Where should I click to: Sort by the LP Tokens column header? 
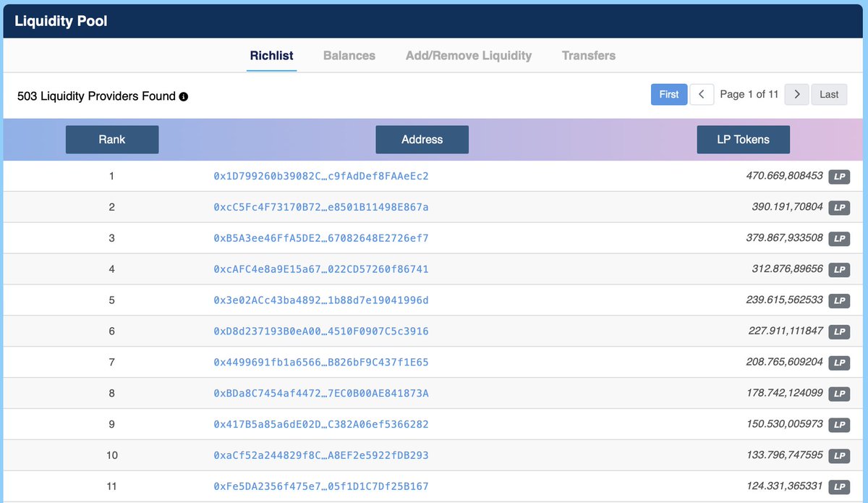tap(743, 140)
